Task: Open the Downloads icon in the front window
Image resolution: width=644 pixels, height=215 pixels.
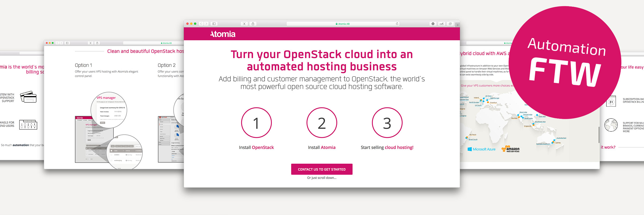Action: pyautogui.click(x=433, y=24)
